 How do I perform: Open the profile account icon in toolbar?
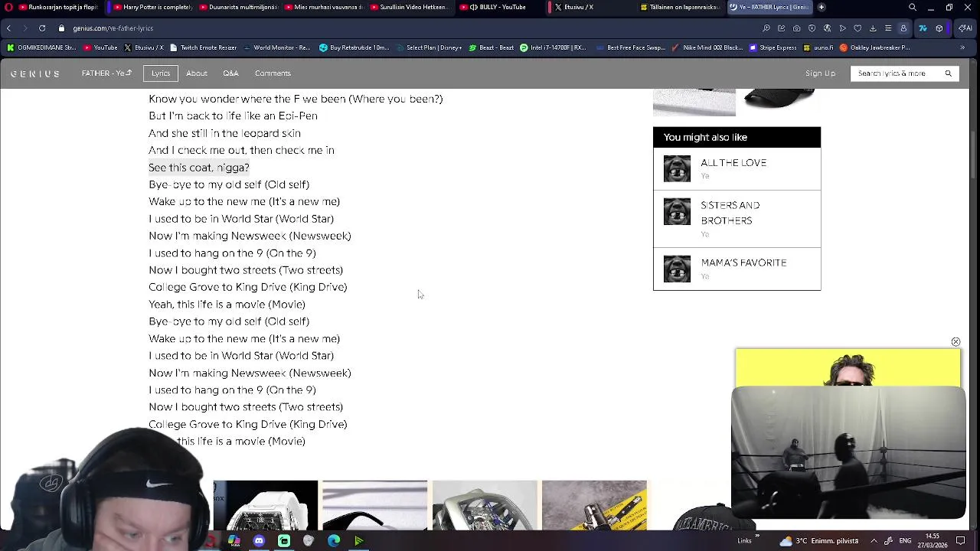903,28
